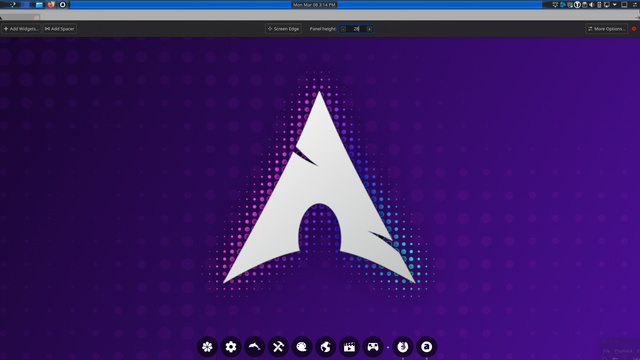Open the graphics palette icon in dock

pyautogui.click(x=302, y=347)
